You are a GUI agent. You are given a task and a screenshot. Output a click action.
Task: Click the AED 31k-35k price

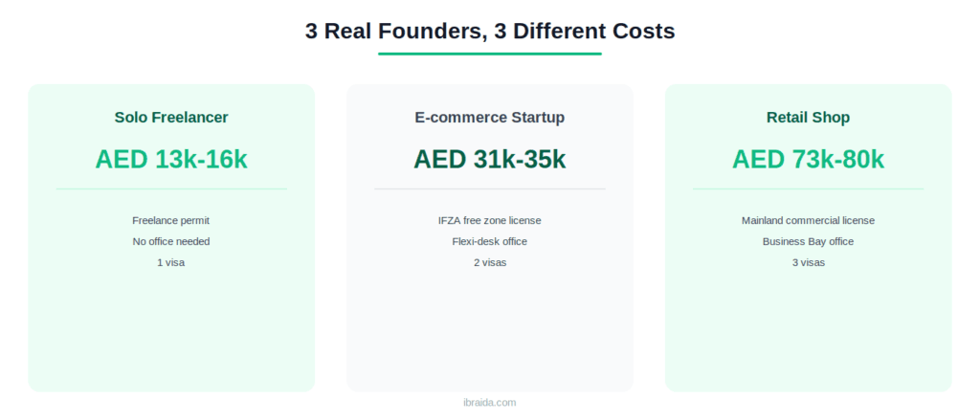pos(490,160)
